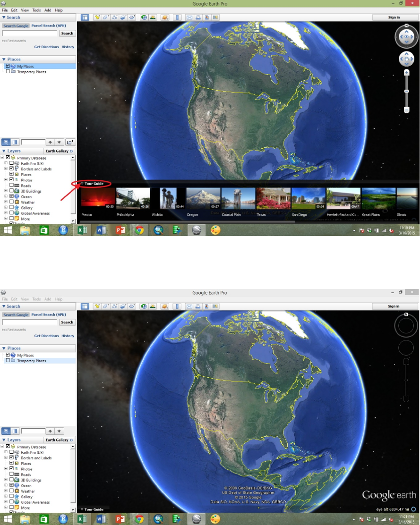Show ruler tool in lower screenshot toolbar
This screenshot has width=420, height=525.
[x=177, y=306]
